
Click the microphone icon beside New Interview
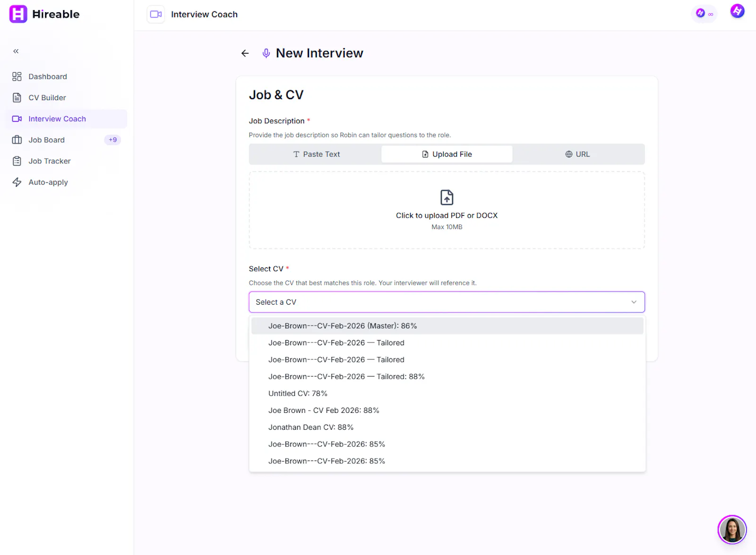[x=266, y=53]
